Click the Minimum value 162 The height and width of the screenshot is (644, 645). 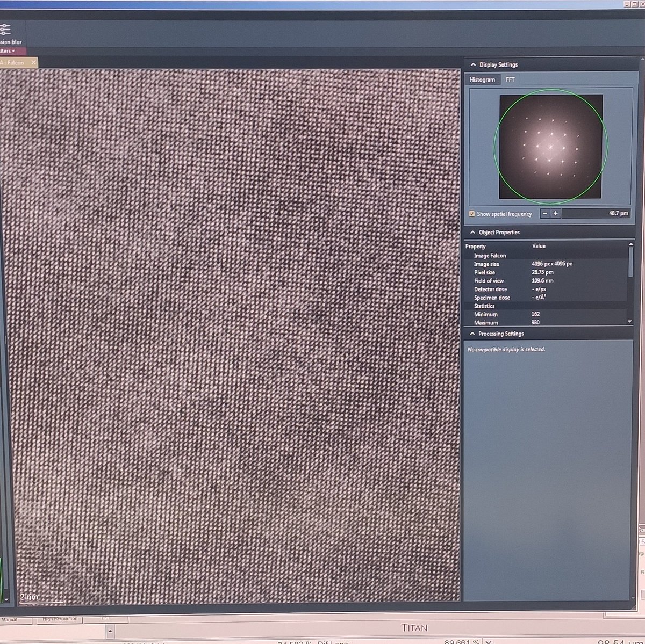(535, 314)
